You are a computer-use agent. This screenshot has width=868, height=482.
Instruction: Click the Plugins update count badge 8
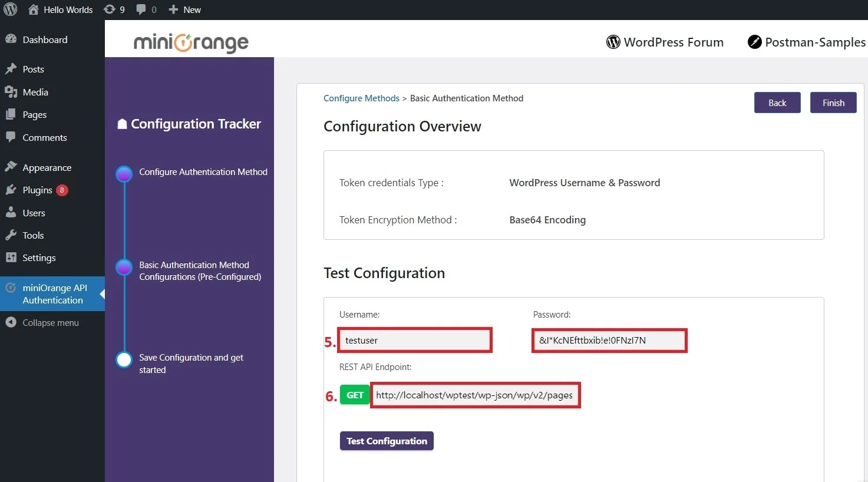click(62, 190)
